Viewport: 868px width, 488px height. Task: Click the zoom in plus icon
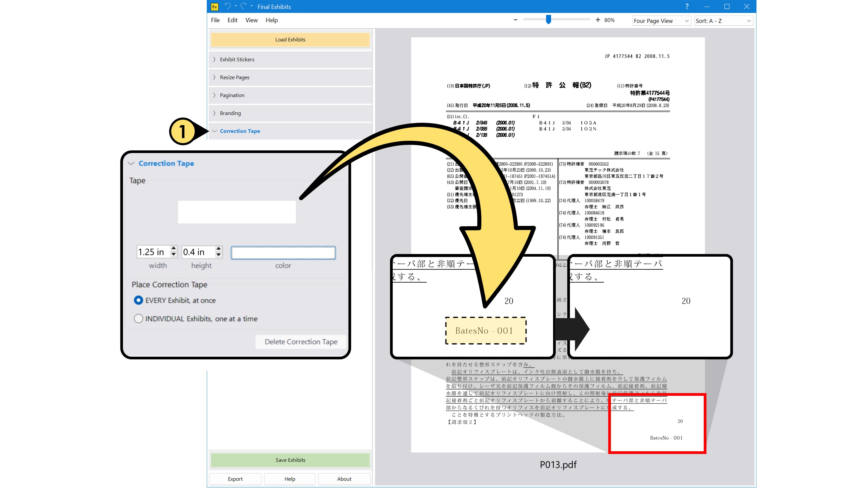(x=597, y=20)
